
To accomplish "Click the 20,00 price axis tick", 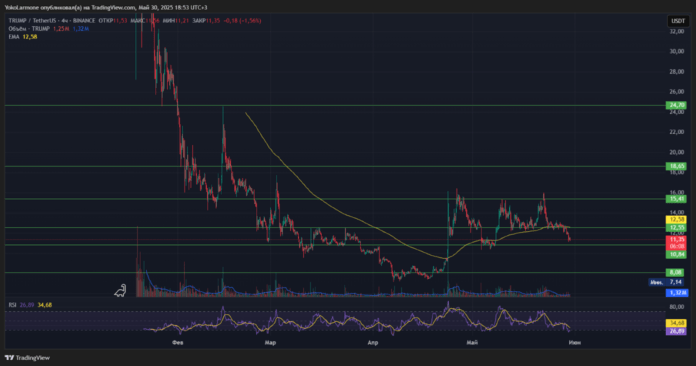I will (x=676, y=152).
